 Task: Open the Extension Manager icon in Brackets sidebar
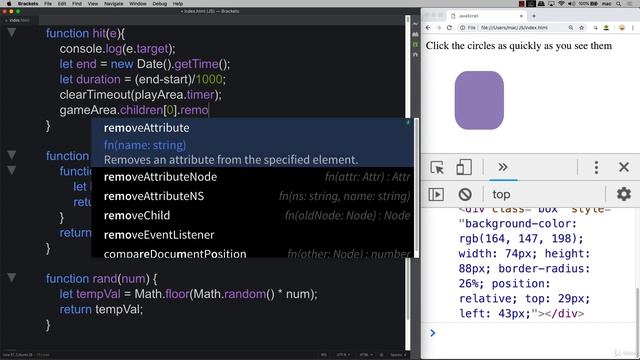[416, 34]
